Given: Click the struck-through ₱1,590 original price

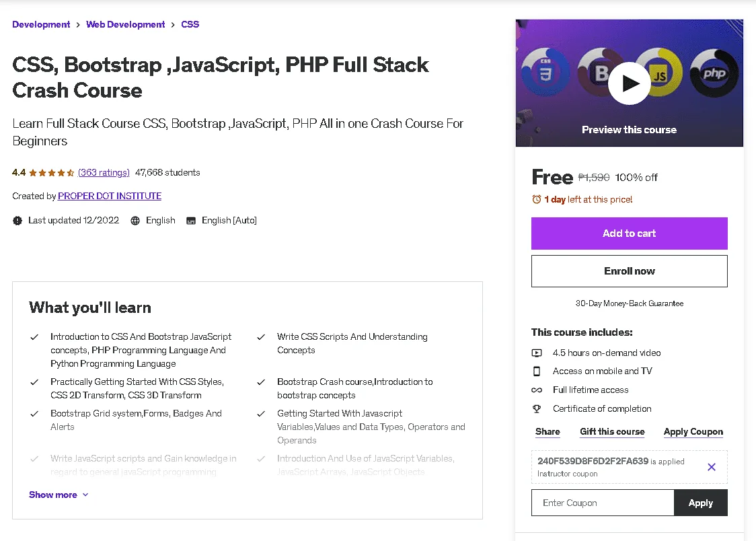Looking at the screenshot, I should tap(593, 178).
